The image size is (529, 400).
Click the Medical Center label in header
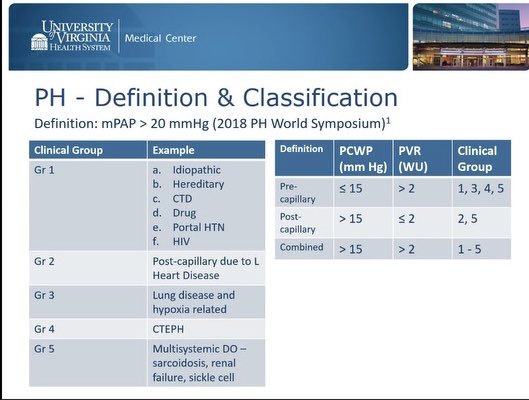click(160, 38)
